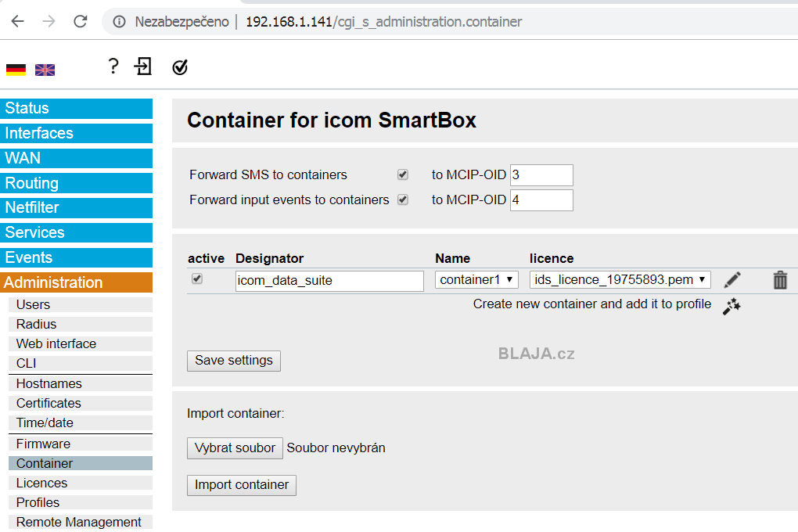The image size is (798, 532).
Task: Toggle active checkbox for icom_data_suite
Action: [197, 279]
